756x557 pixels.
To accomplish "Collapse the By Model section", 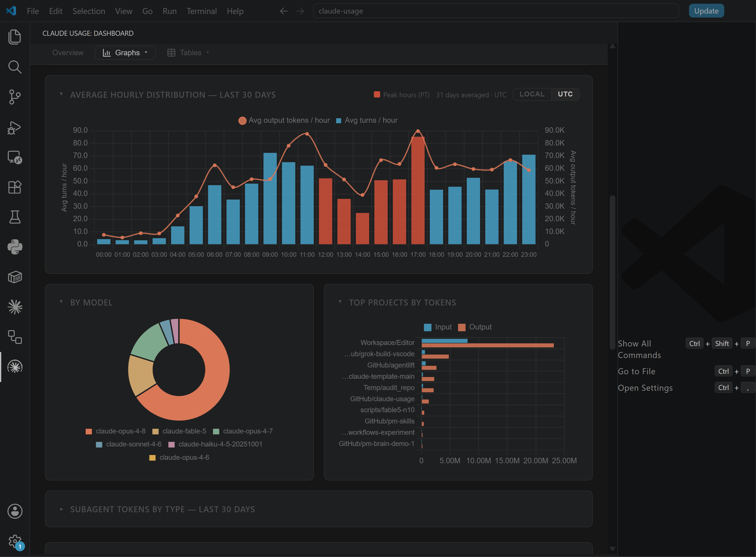I will coord(61,302).
